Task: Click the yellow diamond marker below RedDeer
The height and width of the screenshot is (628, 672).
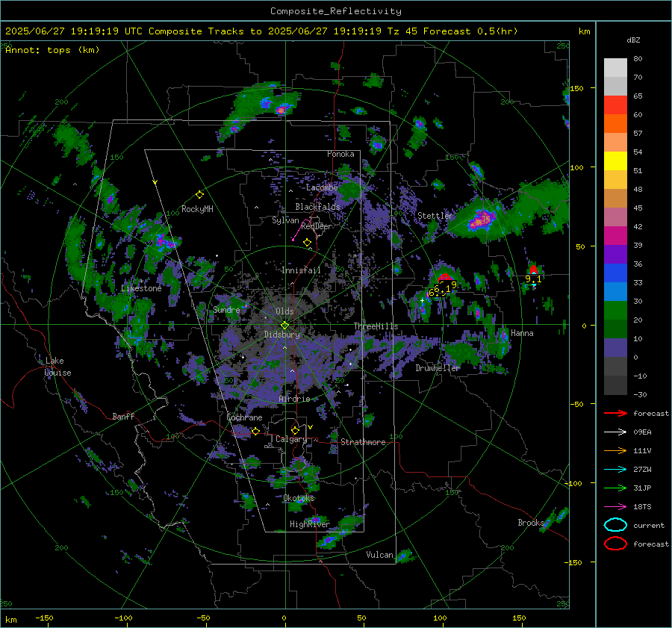Action: click(307, 243)
